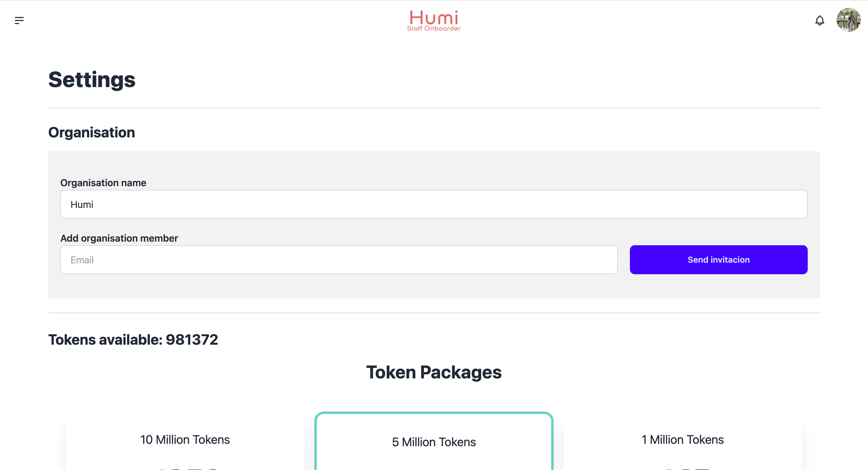The width and height of the screenshot is (868, 470).
Task: Choose the highlighted 5 Million Tokens package
Action: pos(434,442)
